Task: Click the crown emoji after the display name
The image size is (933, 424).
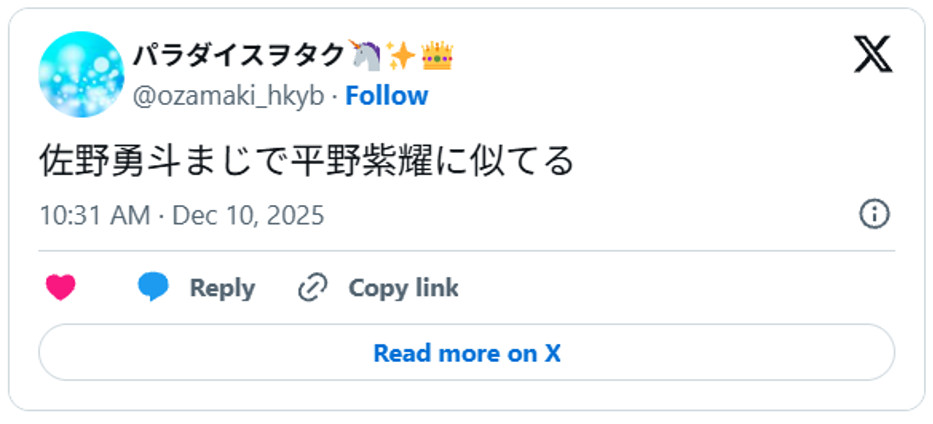Action: [x=437, y=56]
